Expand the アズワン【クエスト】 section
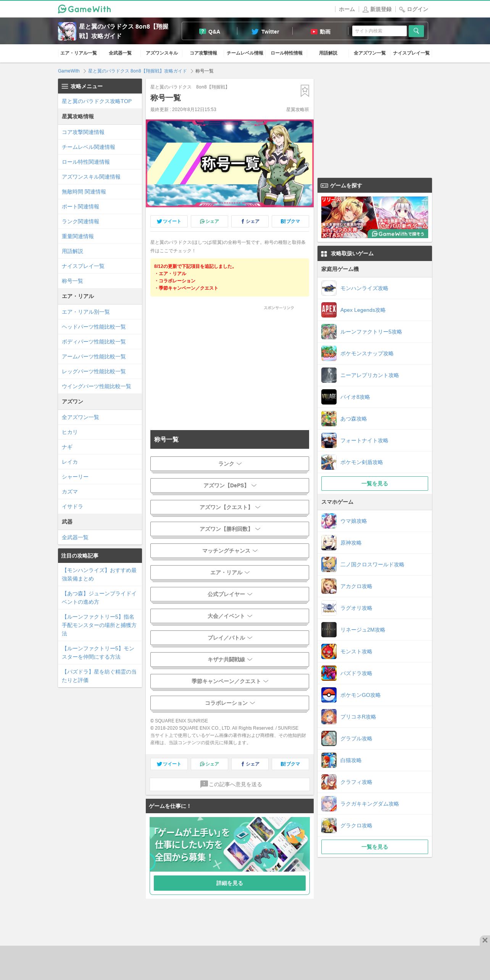Viewport: 490px width, 980px height. coord(230,507)
